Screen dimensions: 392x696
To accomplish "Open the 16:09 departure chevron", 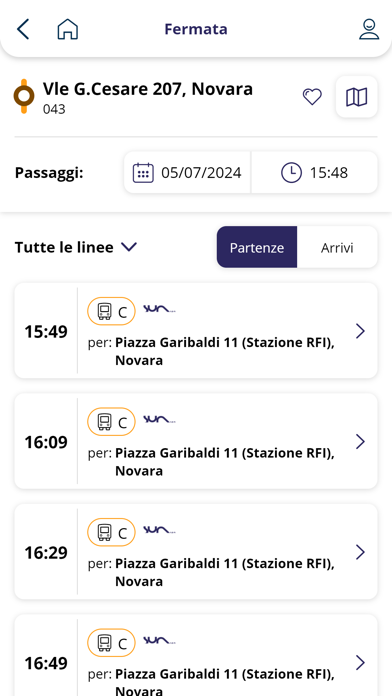I will click(x=360, y=442).
